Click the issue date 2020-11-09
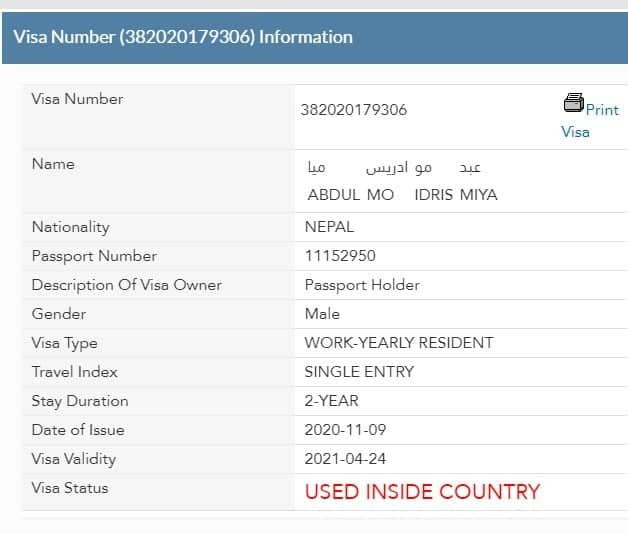Viewport: 628px width, 534px height. pyautogui.click(x=345, y=430)
